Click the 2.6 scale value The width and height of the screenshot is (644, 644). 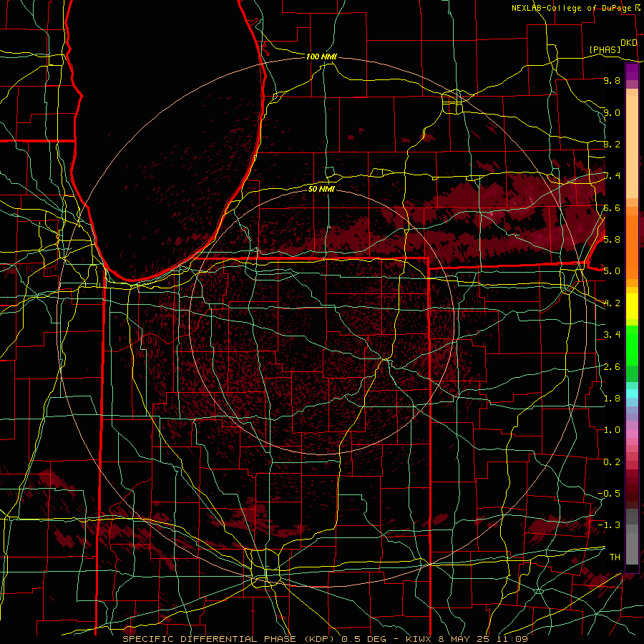(612, 366)
